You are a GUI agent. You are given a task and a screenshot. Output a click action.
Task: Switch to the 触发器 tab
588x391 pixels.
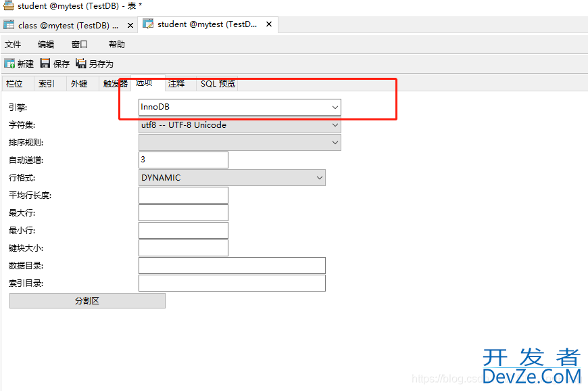click(115, 84)
